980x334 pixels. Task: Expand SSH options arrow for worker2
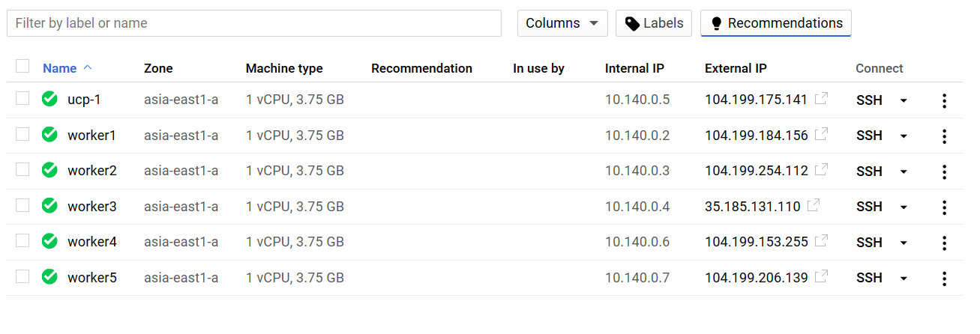tap(904, 171)
